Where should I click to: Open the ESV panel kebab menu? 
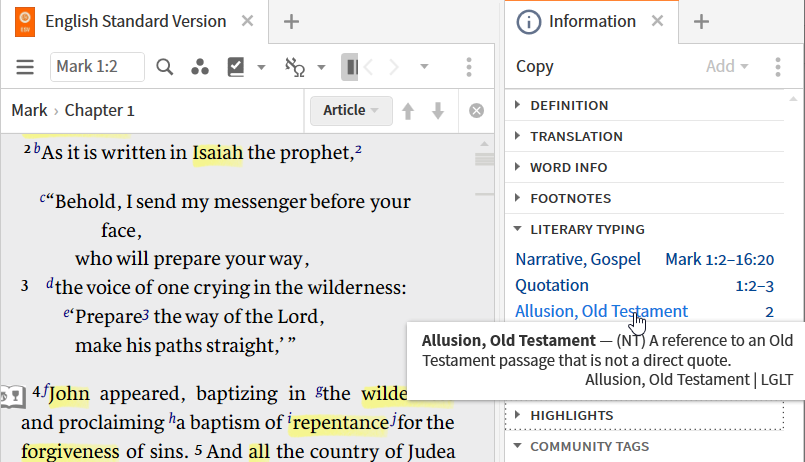click(x=469, y=67)
